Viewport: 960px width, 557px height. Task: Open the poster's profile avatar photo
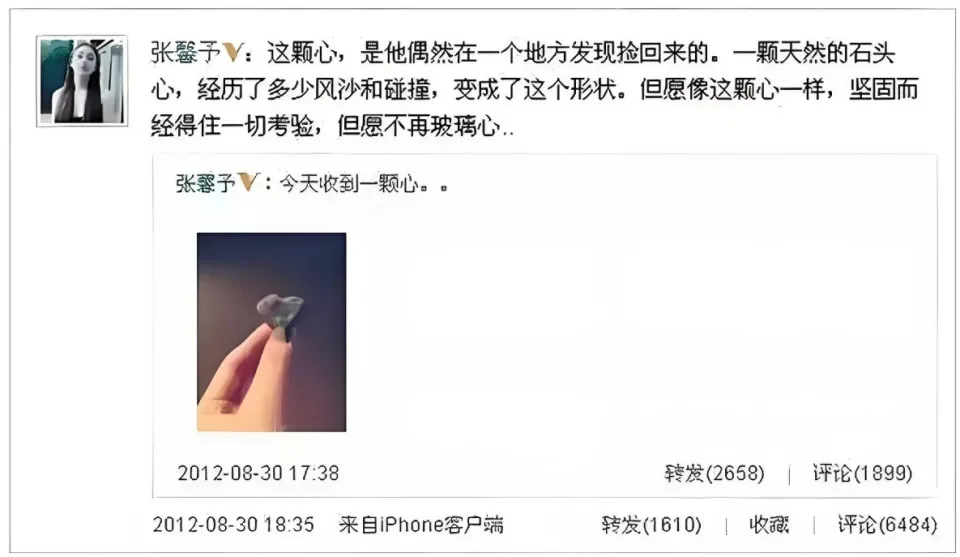point(82,81)
